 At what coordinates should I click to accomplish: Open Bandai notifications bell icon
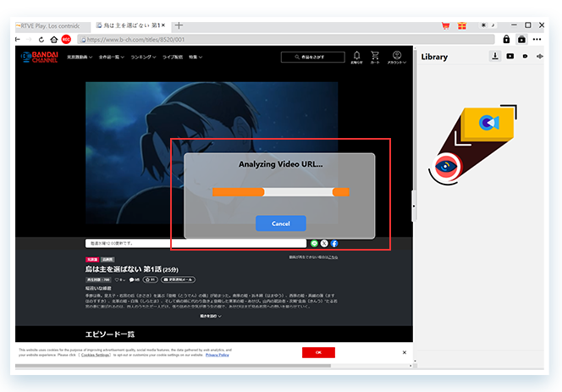[356, 57]
